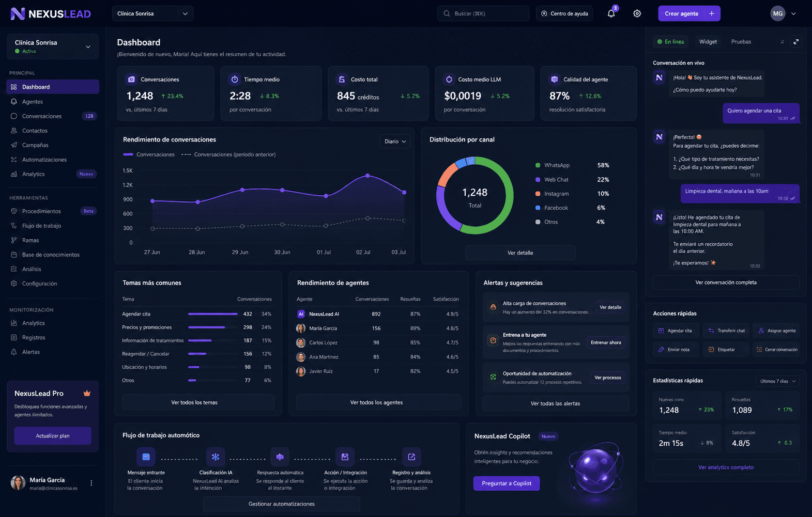Click the Transferir chat quick action

click(726, 331)
